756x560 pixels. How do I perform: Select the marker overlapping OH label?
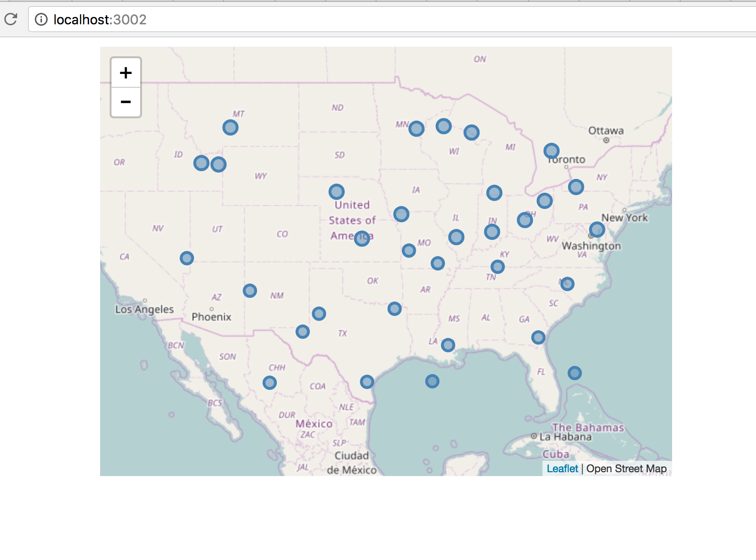coord(525,220)
